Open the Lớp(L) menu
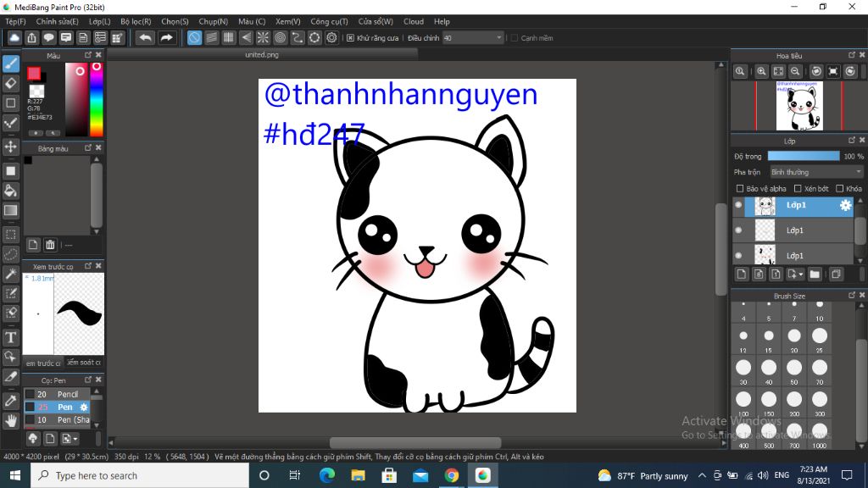This screenshot has height=488, width=868. tap(100, 21)
